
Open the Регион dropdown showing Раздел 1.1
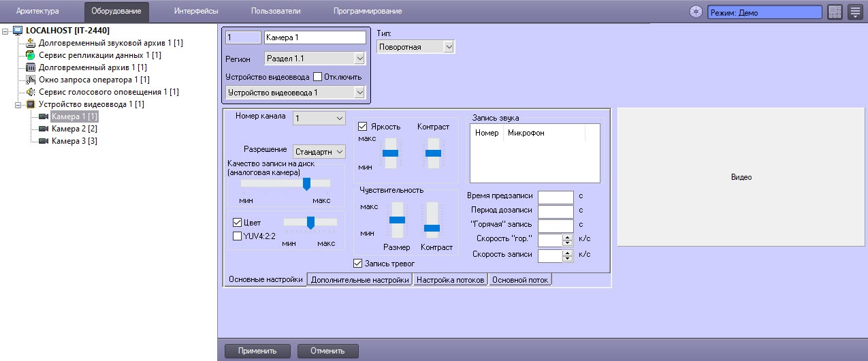pos(315,59)
